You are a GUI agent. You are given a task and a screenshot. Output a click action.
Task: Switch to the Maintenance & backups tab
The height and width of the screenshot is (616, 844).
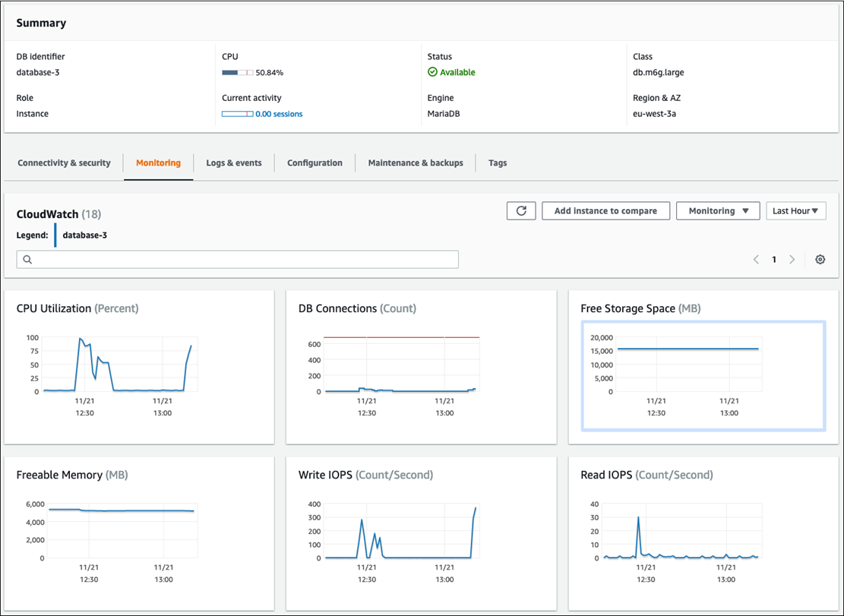(415, 163)
